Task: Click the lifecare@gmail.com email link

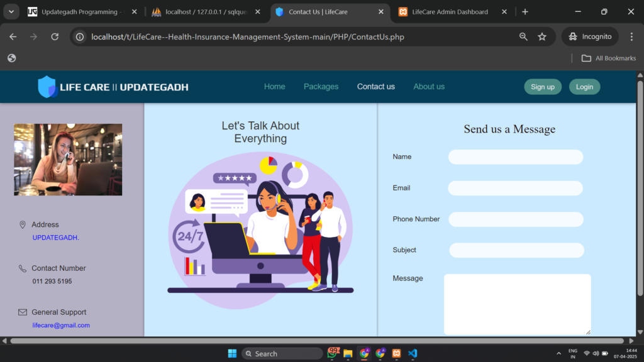Action: [x=61, y=325]
